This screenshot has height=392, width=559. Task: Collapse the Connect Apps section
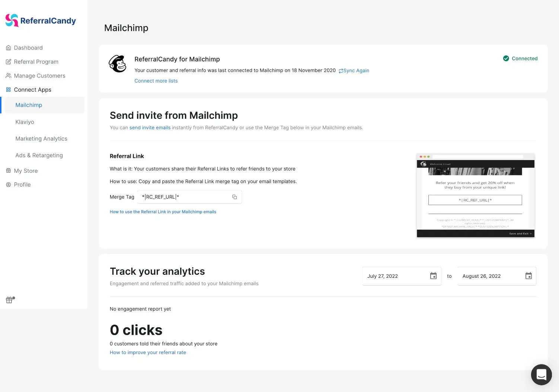(x=33, y=90)
